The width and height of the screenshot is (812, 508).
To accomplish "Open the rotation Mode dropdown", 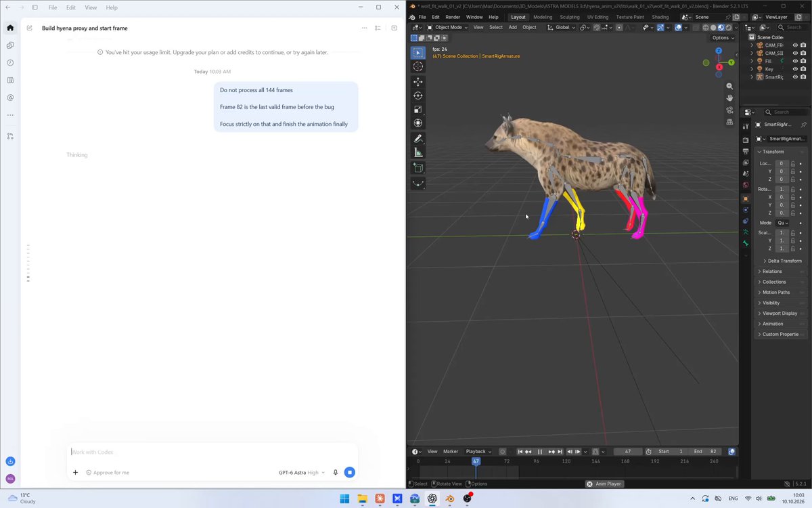I will point(783,223).
